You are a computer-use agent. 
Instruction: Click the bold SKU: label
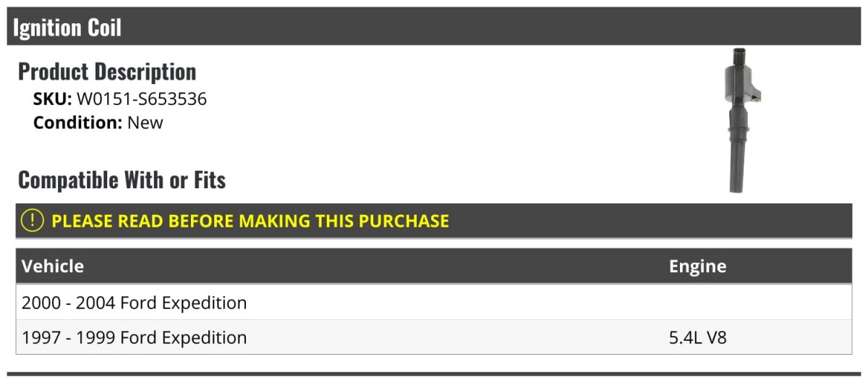52,99
